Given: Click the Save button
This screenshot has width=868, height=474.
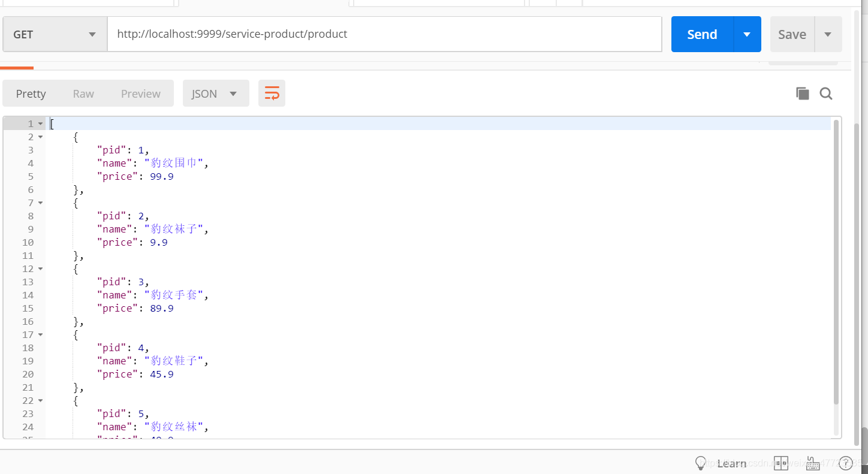Looking at the screenshot, I should [792, 34].
